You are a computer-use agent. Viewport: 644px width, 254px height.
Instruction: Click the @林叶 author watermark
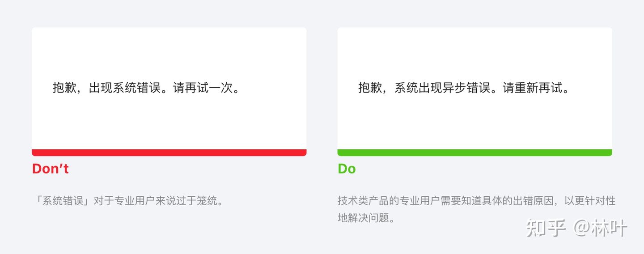tap(600, 228)
